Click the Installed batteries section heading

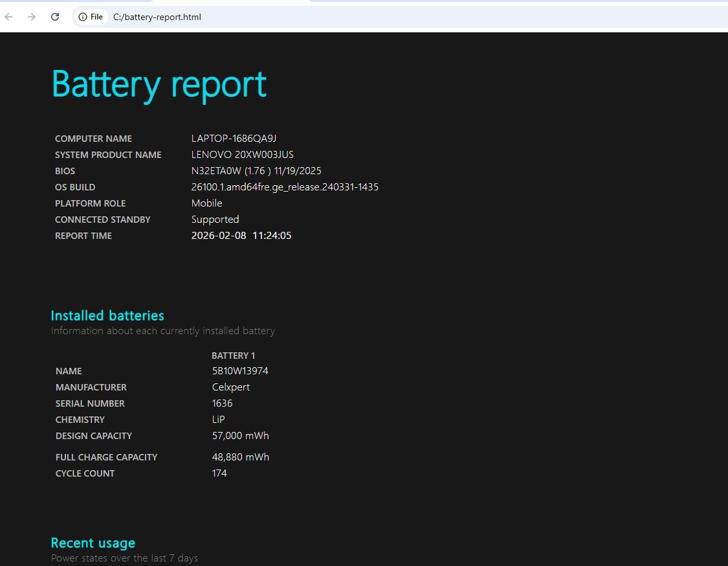click(107, 315)
